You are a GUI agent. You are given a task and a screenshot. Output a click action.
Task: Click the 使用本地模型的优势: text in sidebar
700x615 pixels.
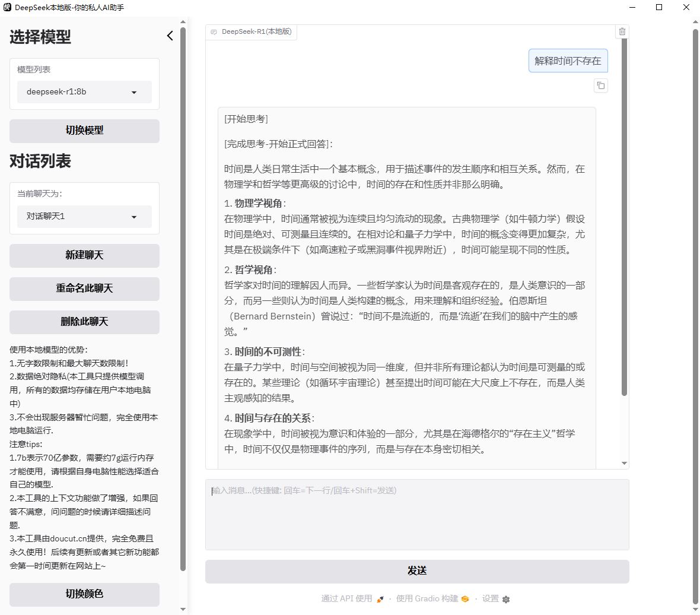tap(49, 350)
